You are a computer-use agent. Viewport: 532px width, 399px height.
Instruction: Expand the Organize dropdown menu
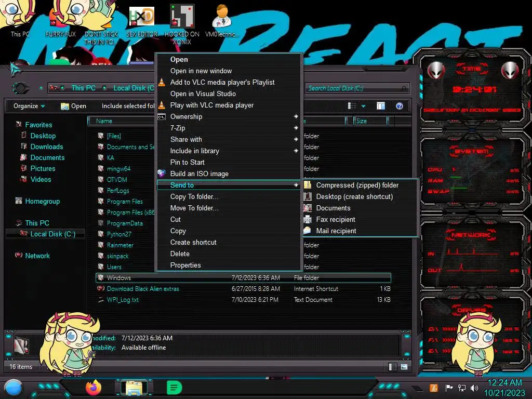click(x=29, y=106)
